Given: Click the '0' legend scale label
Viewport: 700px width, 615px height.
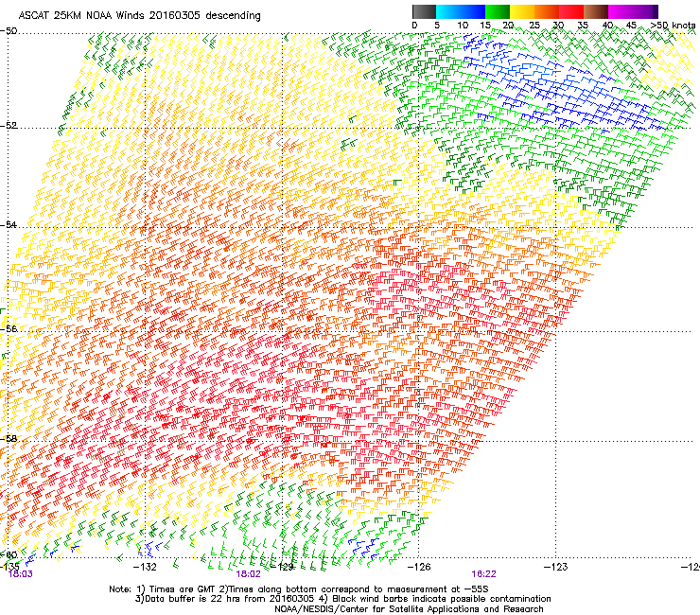Looking at the screenshot, I should 414,26.
